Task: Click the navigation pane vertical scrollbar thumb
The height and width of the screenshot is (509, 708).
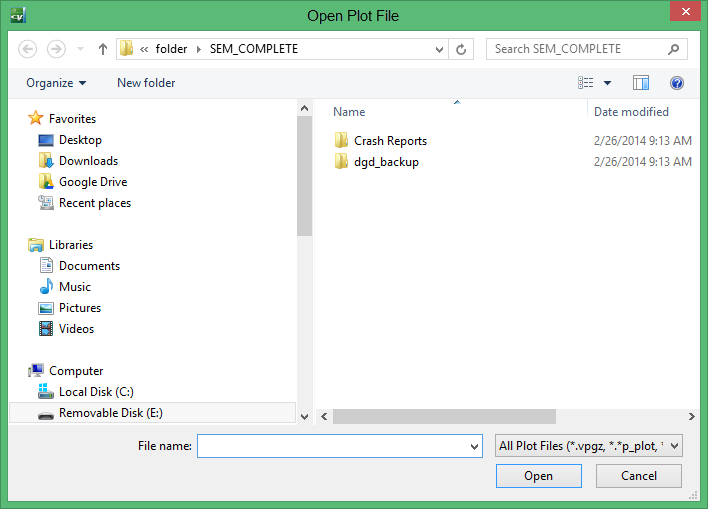Action: coord(304,176)
